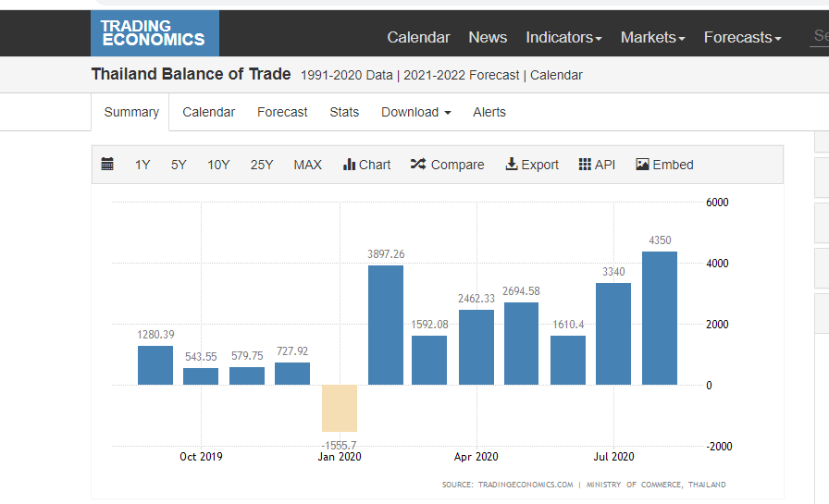Open the Chart type bar icon
The image size is (829, 504).
coord(349,165)
